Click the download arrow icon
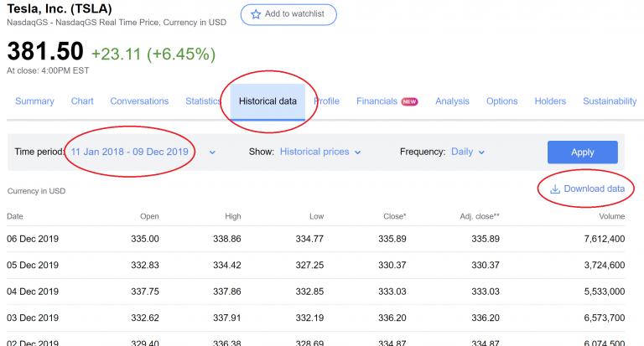Viewport: 644px width, 346px height. point(555,188)
